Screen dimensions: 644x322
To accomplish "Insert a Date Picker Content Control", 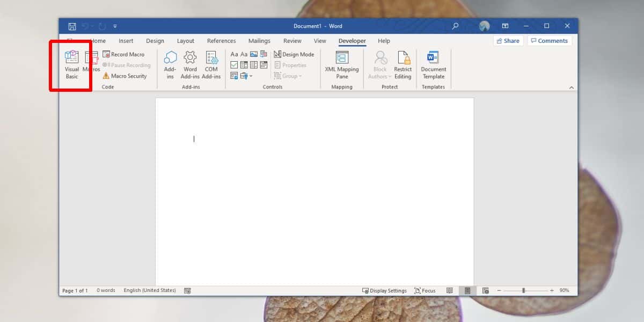I will 262,64.
